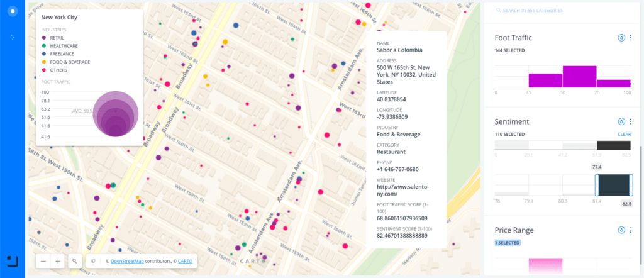The width and height of the screenshot is (644, 278).
Task: Click the 110 SELECTED label under Sentiment
Action: [509, 134]
